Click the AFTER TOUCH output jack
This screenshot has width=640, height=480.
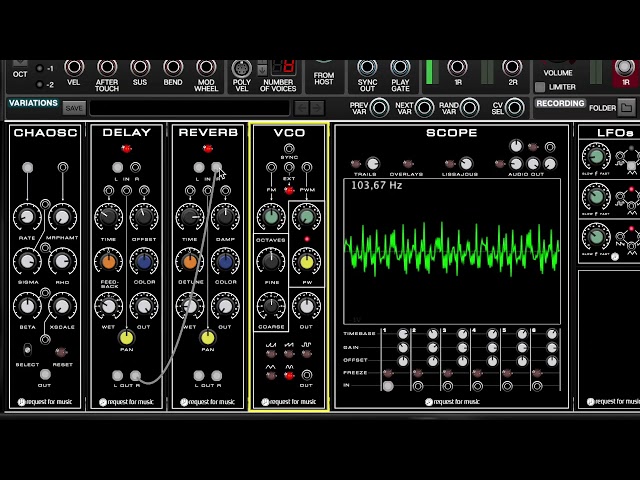pyautogui.click(x=107, y=68)
